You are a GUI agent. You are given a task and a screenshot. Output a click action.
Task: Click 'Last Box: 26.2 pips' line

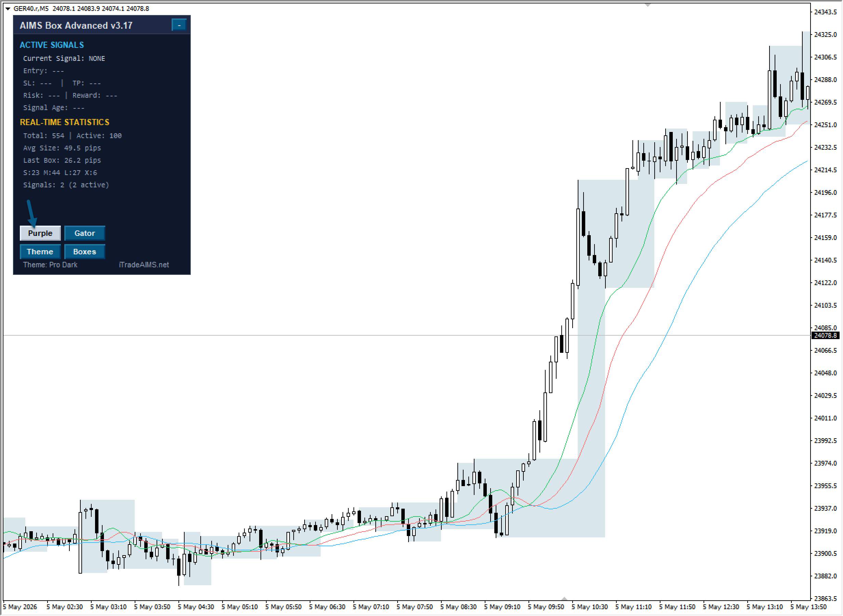coord(62,160)
